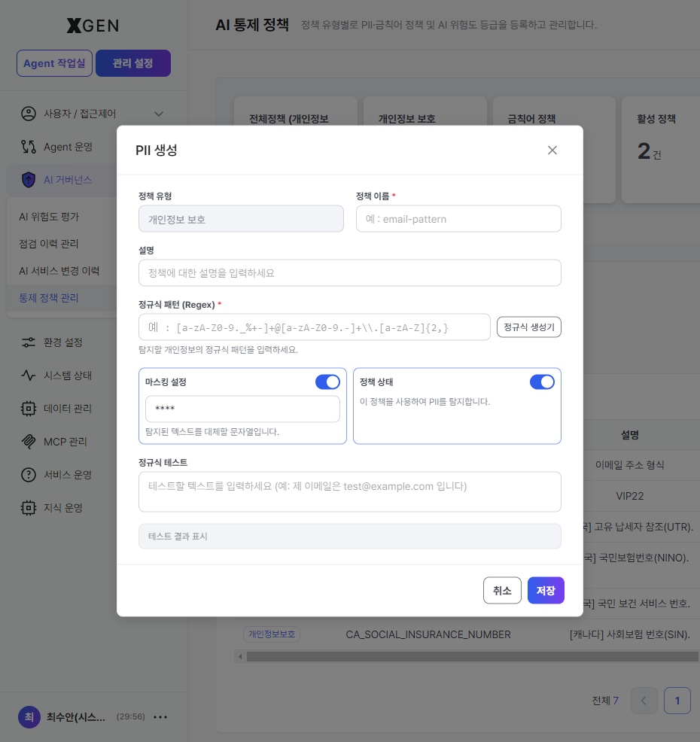Open 점검 이력 관리 menu item

[49, 244]
